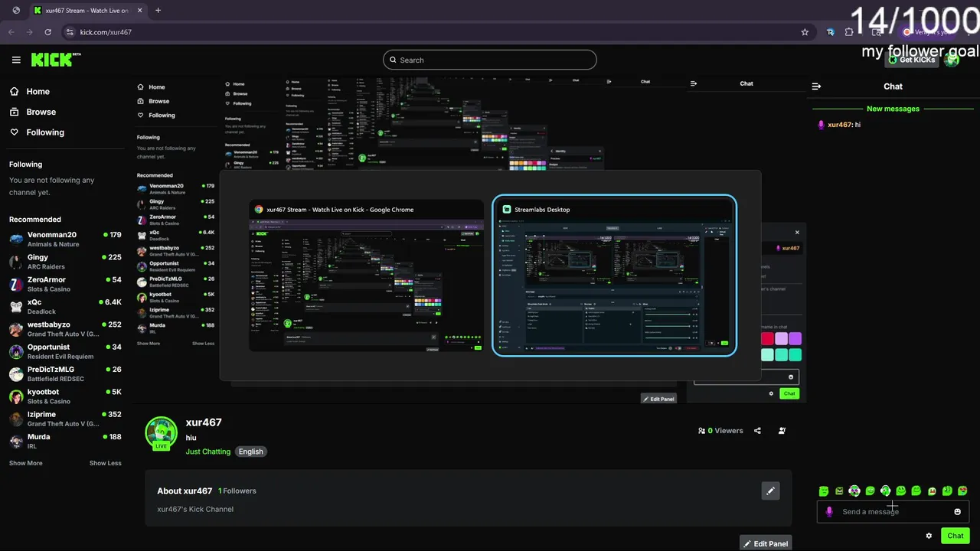Click the Get KICKs button
This screenshot has height=551, width=980.
[911, 60]
